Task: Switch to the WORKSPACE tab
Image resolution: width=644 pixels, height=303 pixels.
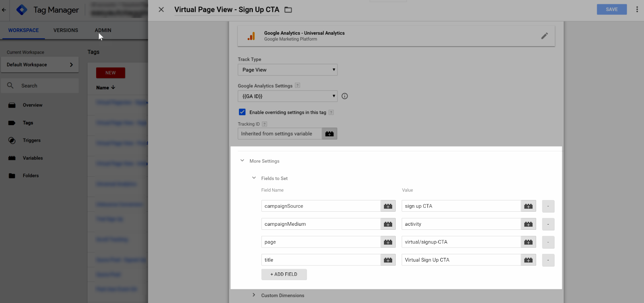Action: click(23, 30)
